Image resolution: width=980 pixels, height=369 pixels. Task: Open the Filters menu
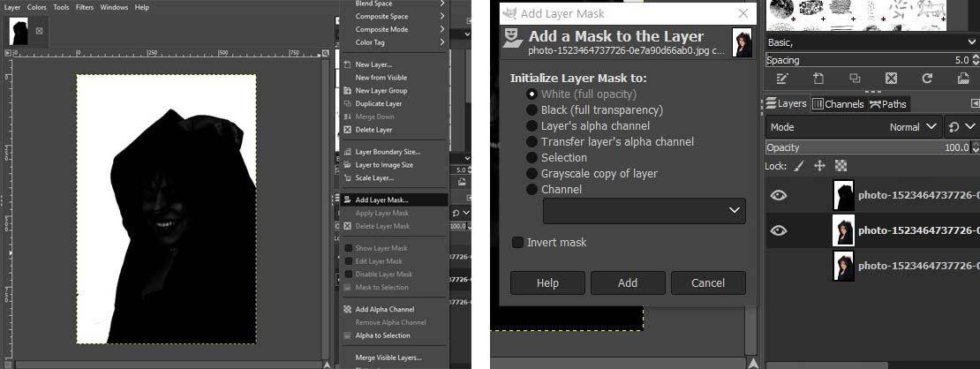pos(85,8)
